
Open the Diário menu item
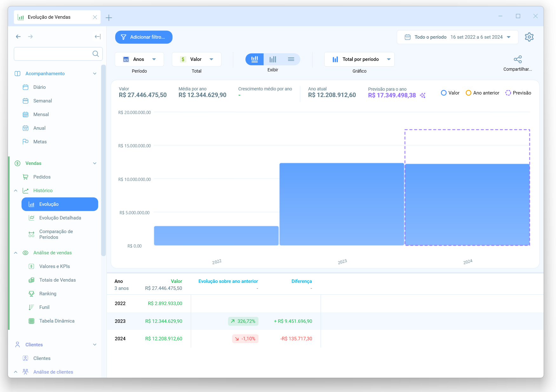click(x=39, y=87)
